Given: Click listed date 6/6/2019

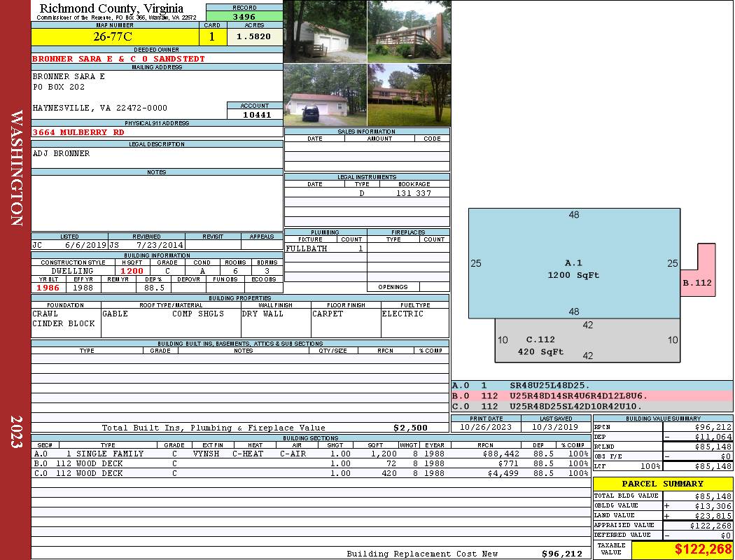Looking at the screenshot, I should [x=86, y=244].
